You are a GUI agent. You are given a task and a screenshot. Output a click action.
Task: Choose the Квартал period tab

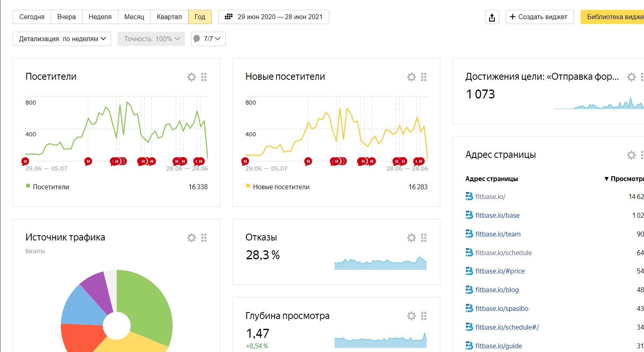pyautogui.click(x=170, y=17)
